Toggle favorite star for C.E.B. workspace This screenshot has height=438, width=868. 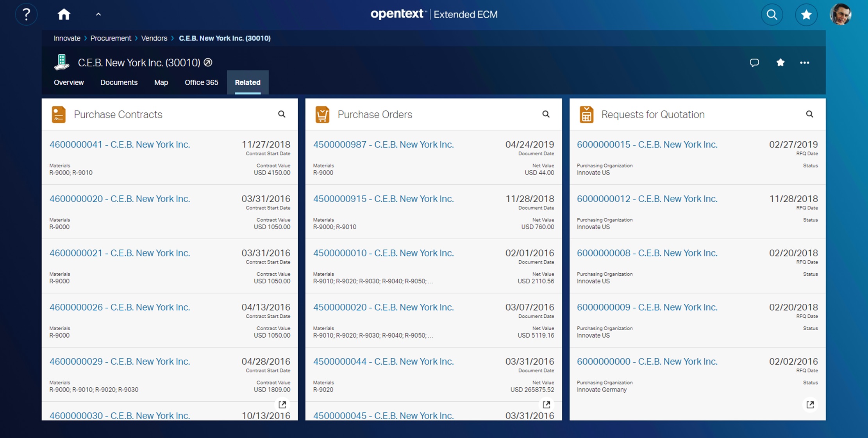780,62
